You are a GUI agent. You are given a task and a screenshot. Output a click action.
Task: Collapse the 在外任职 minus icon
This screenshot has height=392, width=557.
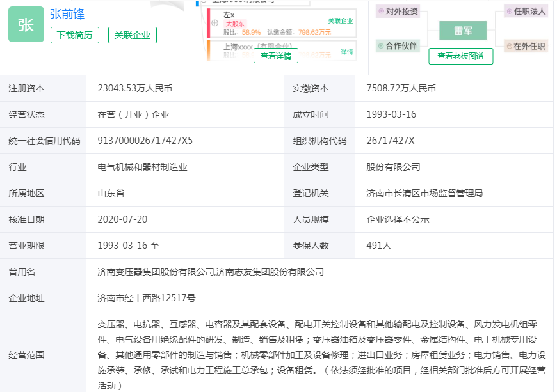510,46
